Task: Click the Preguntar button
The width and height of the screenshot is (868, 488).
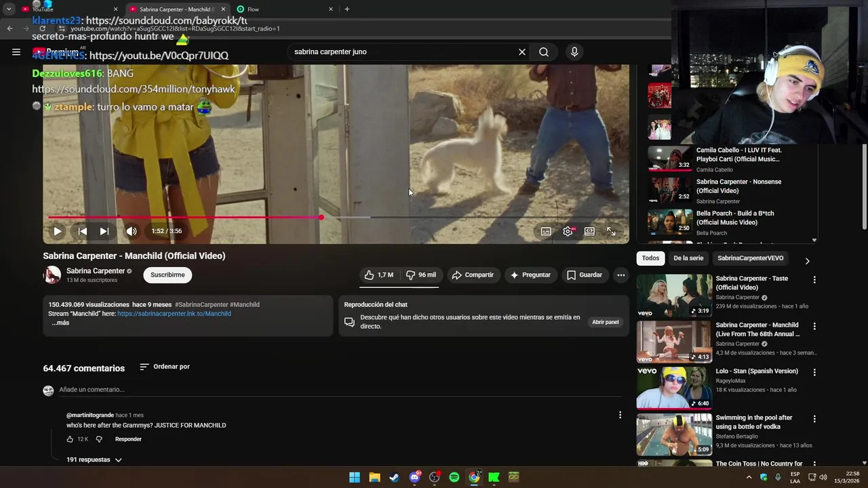Action: pos(530,274)
